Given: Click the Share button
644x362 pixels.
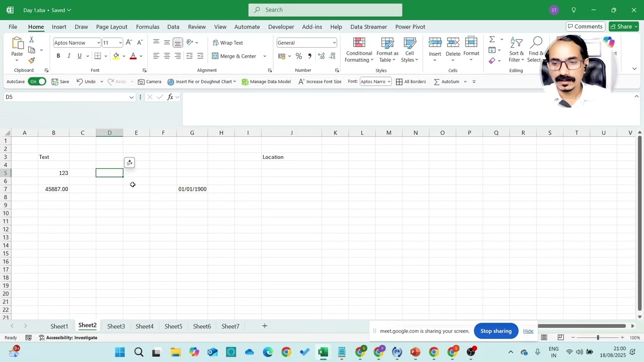Looking at the screenshot, I should click(x=623, y=27).
